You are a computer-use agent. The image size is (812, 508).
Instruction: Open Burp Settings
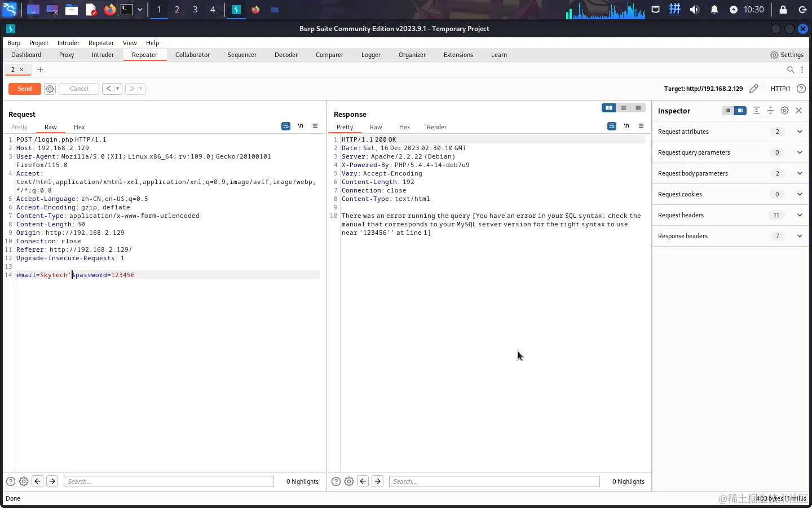(787, 55)
